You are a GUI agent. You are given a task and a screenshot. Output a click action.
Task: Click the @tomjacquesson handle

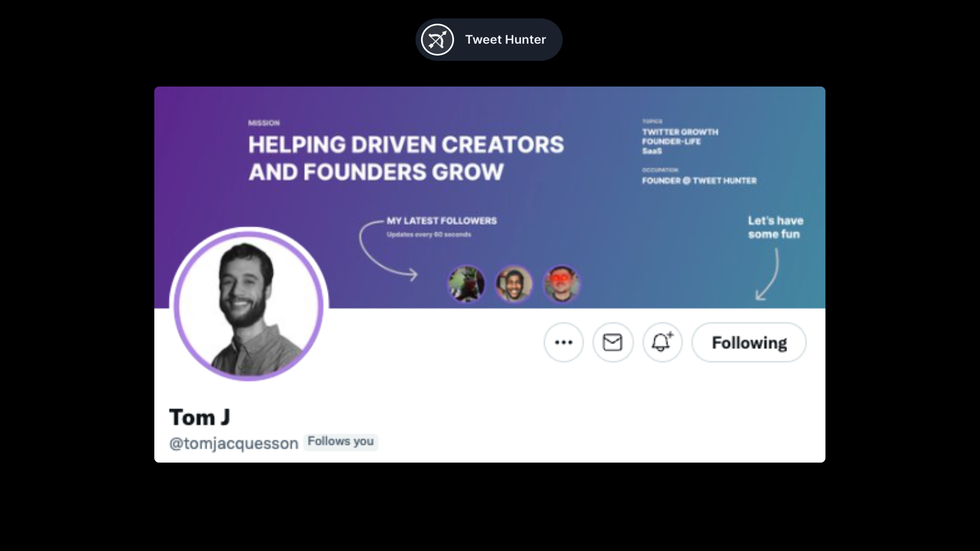click(x=234, y=443)
